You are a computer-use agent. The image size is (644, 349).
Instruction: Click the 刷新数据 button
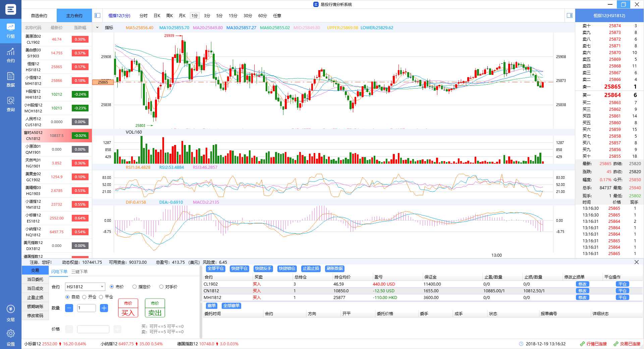tap(334, 268)
